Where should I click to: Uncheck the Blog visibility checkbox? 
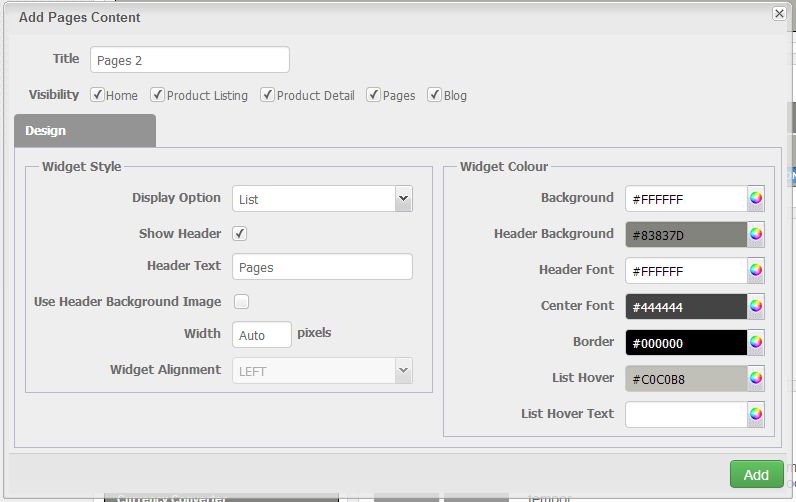click(435, 95)
